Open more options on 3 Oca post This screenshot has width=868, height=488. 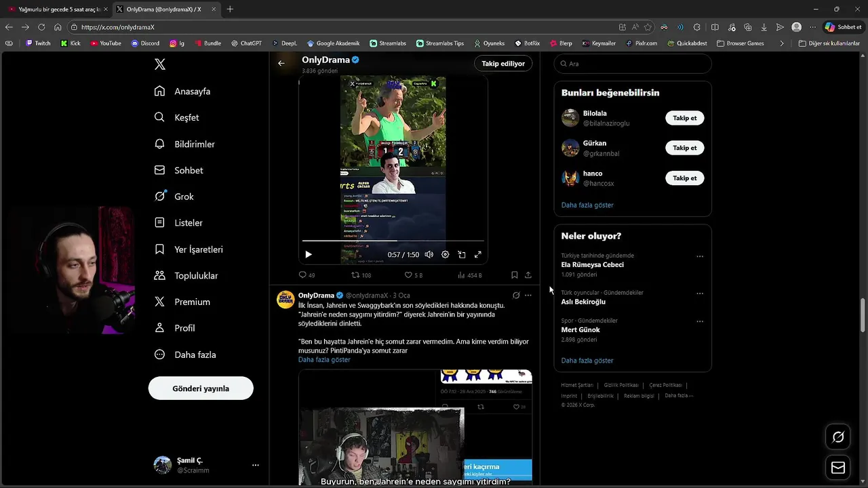(528, 296)
